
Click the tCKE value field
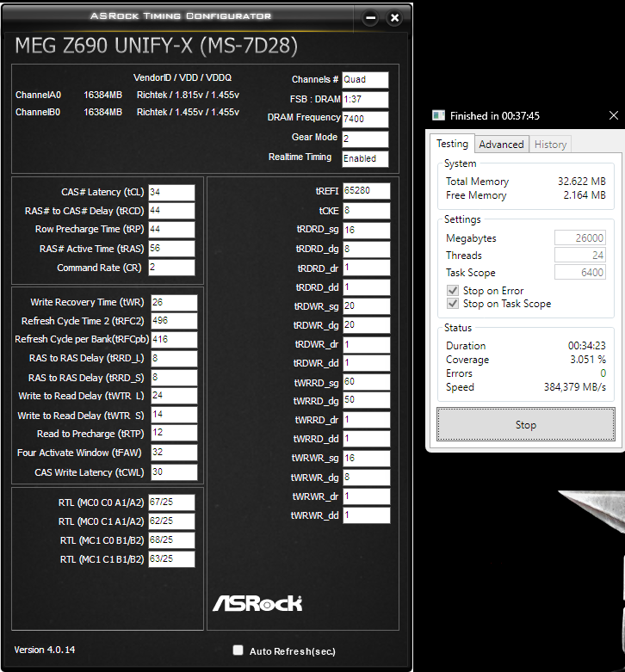[367, 211]
